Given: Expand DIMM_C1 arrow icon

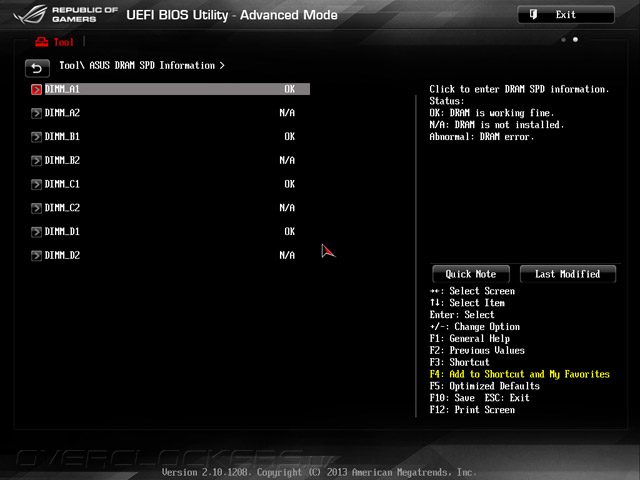Looking at the screenshot, I should tap(36, 184).
